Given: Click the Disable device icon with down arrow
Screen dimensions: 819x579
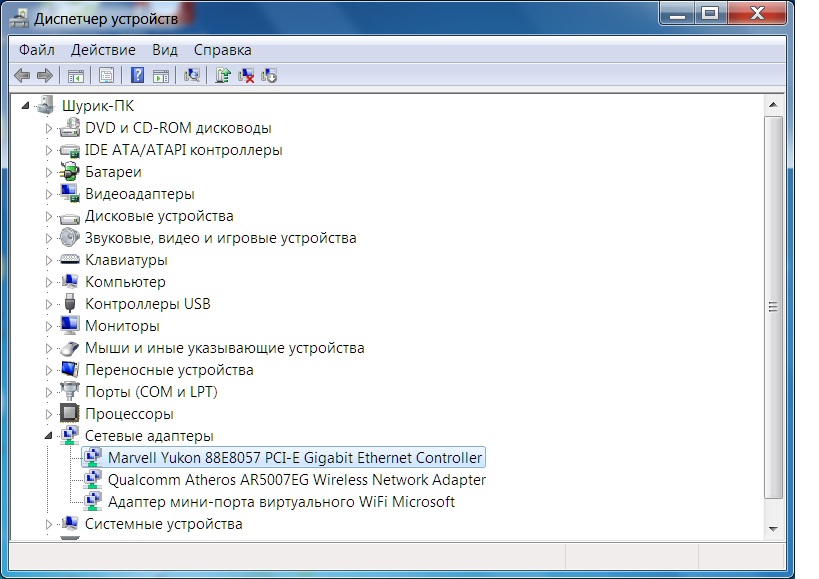Looking at the screenshot, I should coord(269,76).
